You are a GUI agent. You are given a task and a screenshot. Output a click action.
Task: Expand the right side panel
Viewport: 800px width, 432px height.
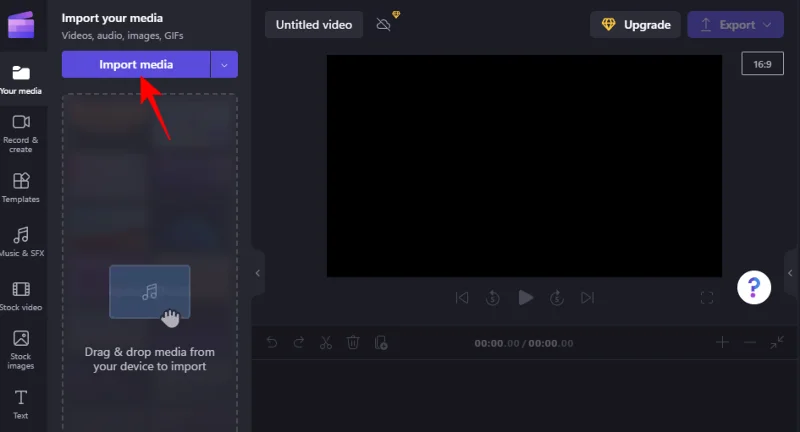(x=790, y=273)
